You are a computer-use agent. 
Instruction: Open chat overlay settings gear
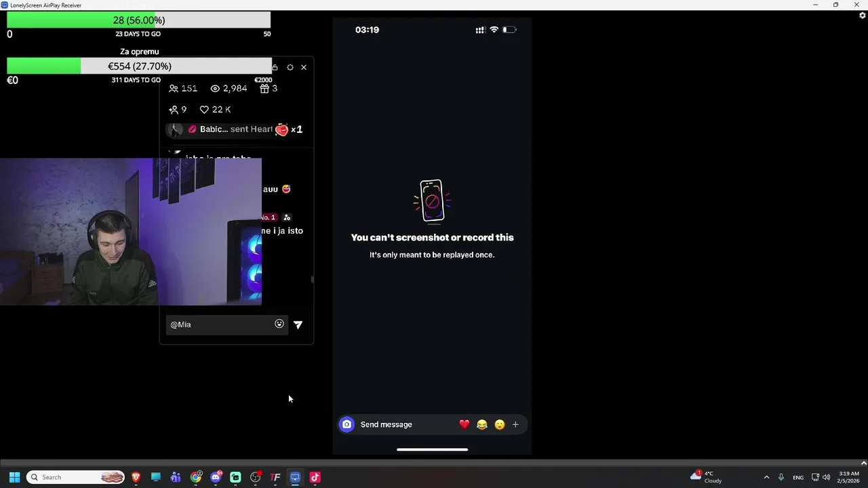[290, 67]
